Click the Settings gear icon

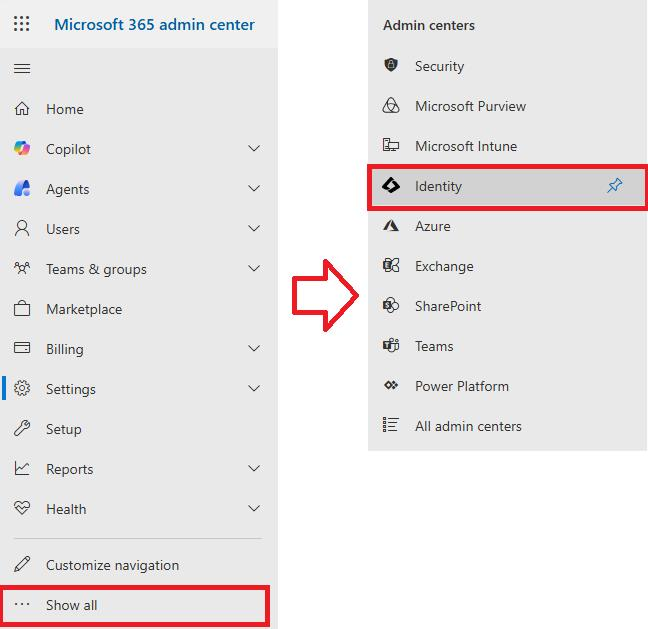22,388
